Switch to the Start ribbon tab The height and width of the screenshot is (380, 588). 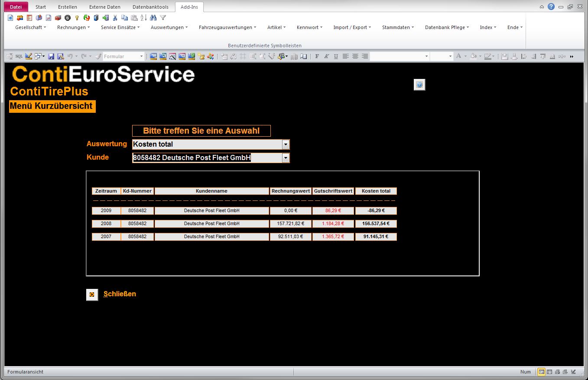tap(41, 7)
